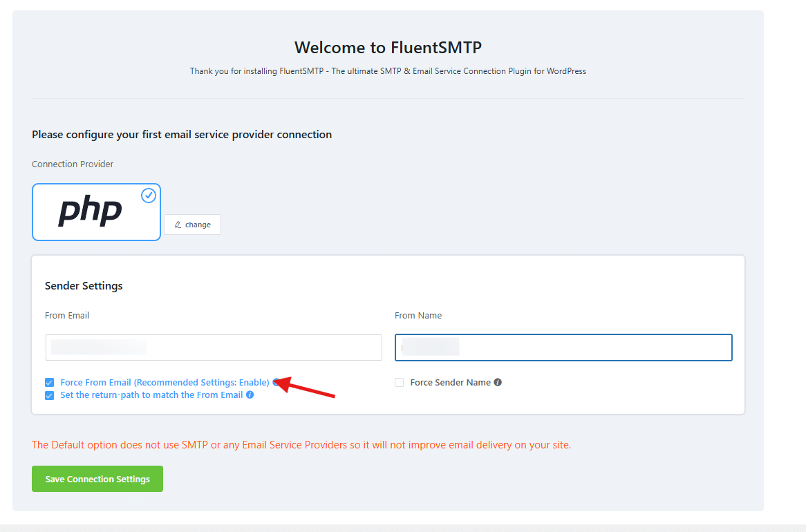Click the info icon next to Force Sender Name
The width and height of the screenshot is (806, 532).
tap(498, 382)
